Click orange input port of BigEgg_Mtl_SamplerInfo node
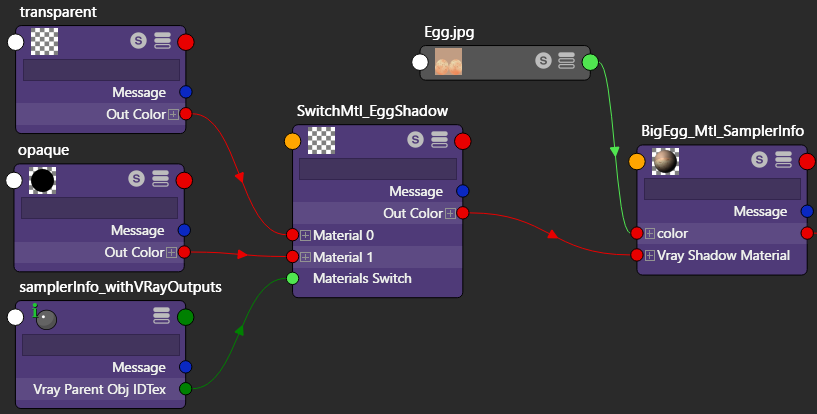This screenshot has width=817, height=414. pos(637,161)
